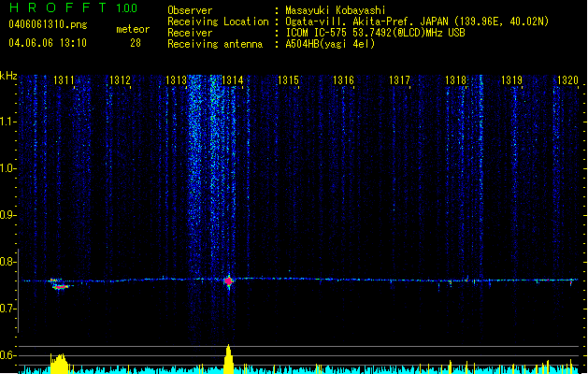588x374 pixels.
Task: Click the meteor echo trace near 1311
Action: [x=59, y=283]
